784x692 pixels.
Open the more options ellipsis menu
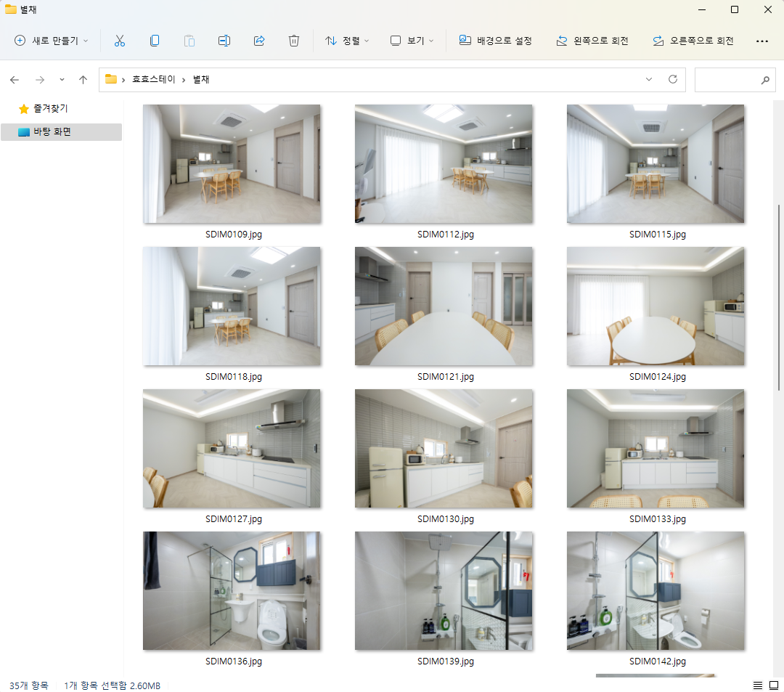click(762, 41)
